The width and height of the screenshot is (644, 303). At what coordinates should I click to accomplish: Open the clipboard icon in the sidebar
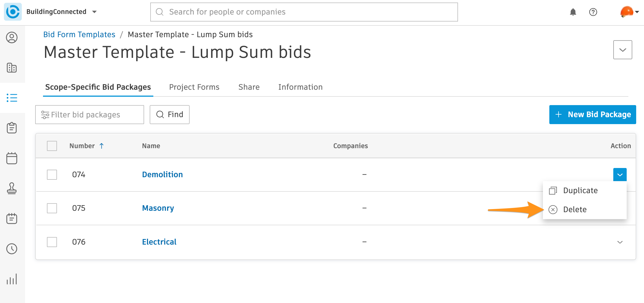click(x=12, y=128)
